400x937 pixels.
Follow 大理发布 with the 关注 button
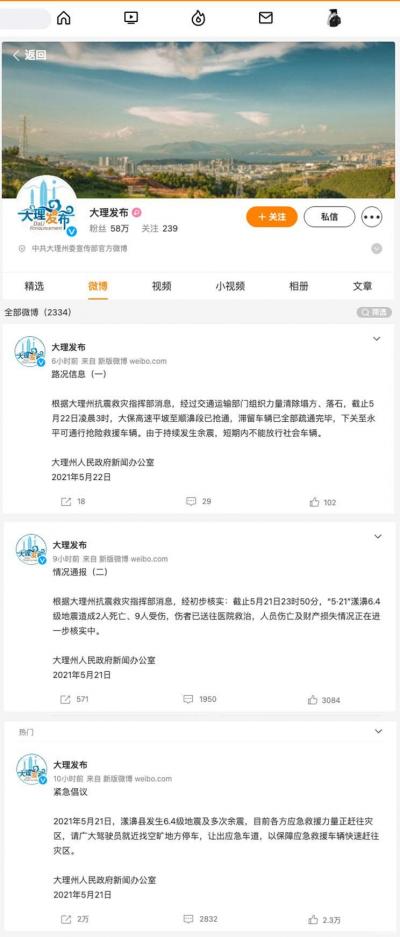pyautogui.click(x=272, y=216)
